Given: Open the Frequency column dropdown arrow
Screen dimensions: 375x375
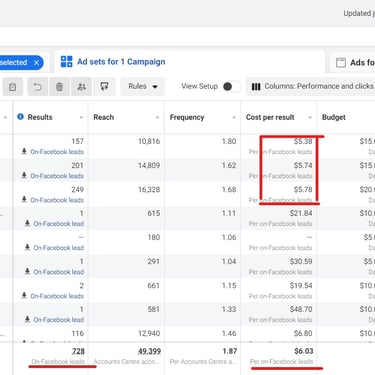Looking at the screenshot, I should pyautogui.click(x=234, y=117).
